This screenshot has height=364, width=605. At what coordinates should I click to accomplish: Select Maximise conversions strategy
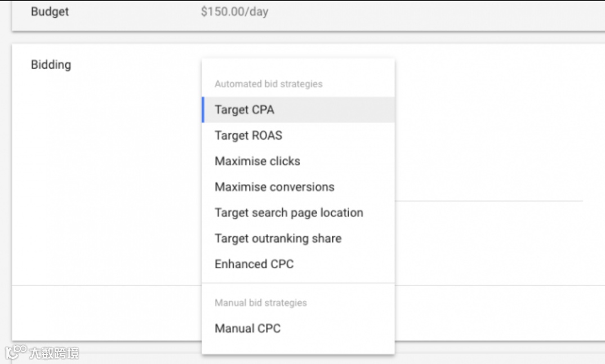274,187
